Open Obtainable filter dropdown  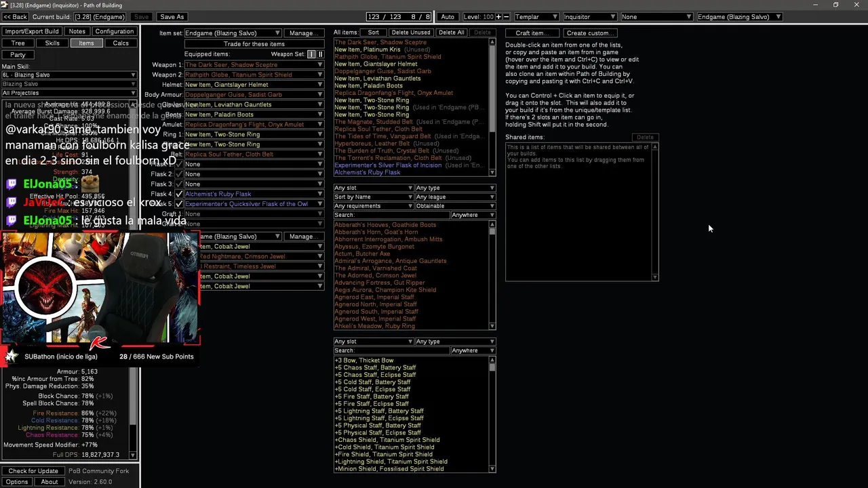coord(455,206)
